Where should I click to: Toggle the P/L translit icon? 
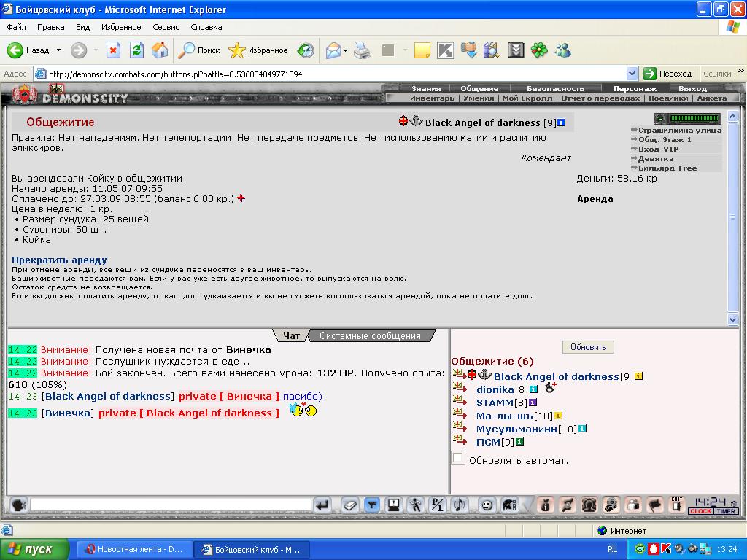pyautogui.click(x=438, y=505)
